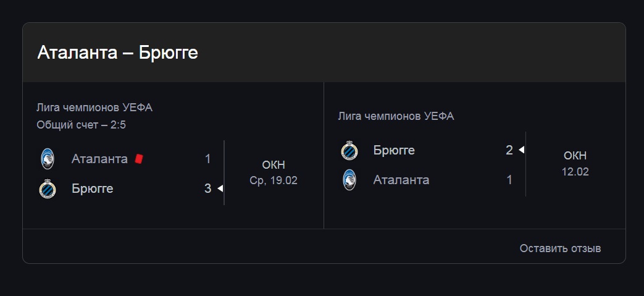
Task: Click the 12.02 match date
Action: pos(575,171)
